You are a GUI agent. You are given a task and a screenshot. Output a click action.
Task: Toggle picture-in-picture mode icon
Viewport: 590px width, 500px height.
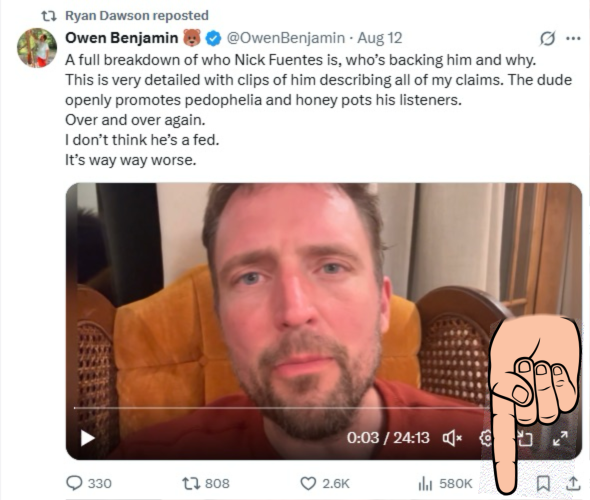(x=526, y=438)
